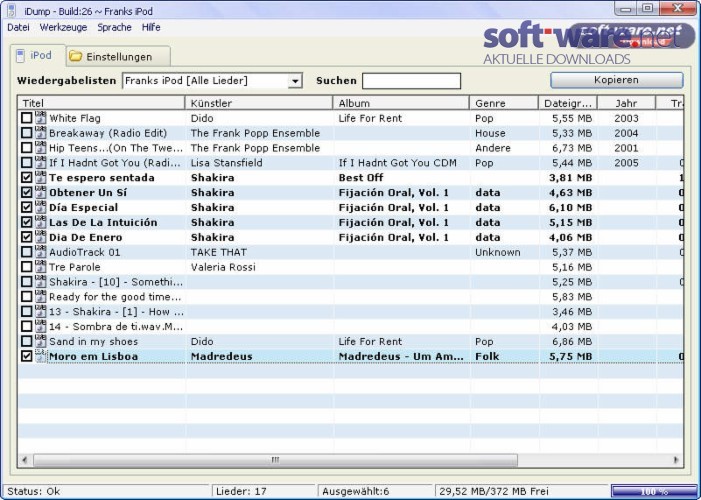This screenshot has width=701, height=500.
Task: Check the Sand in my shoes checkbox
Action: [27, 341]
